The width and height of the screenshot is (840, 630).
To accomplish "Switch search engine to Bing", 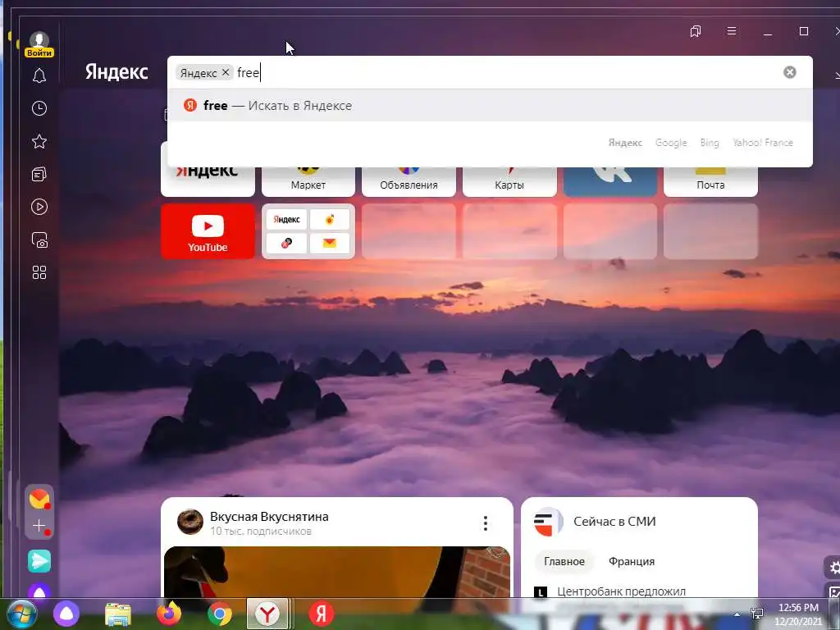I will (710, 143).
